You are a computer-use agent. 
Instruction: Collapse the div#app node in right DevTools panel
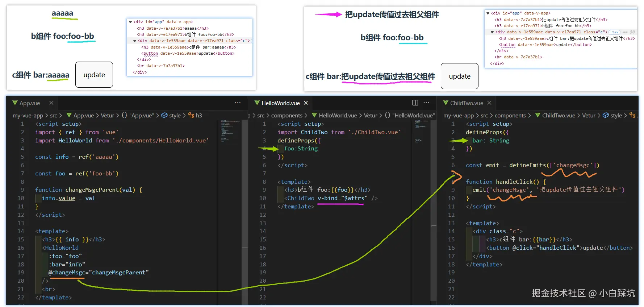click(488, 13)
